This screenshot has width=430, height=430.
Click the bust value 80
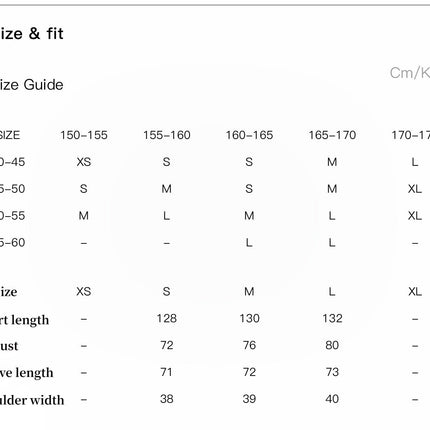click(332, 345)
